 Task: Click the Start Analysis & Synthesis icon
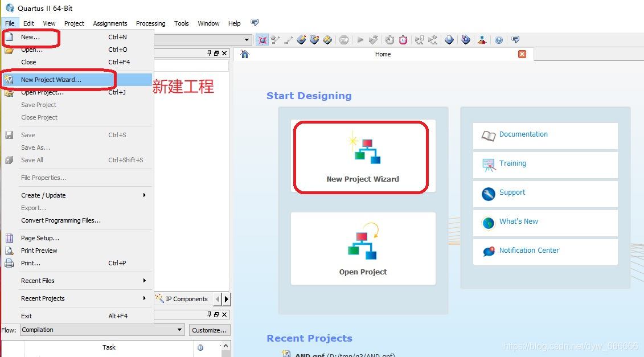click(374, 40)
